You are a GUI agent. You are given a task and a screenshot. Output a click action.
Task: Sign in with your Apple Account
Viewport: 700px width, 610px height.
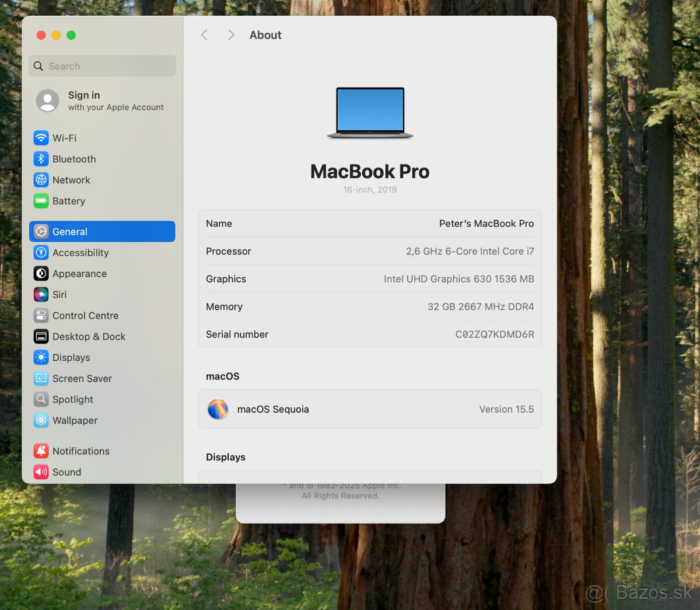coord(102,100)
